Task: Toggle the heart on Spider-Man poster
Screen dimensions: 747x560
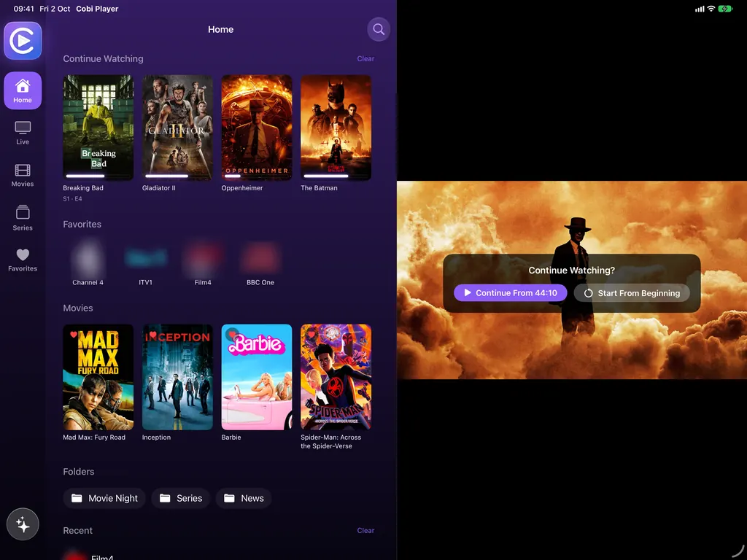Action: coord(311,334)
